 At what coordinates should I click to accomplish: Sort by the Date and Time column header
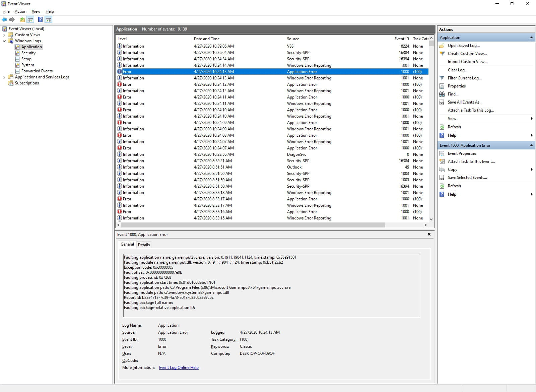[238, 39]
